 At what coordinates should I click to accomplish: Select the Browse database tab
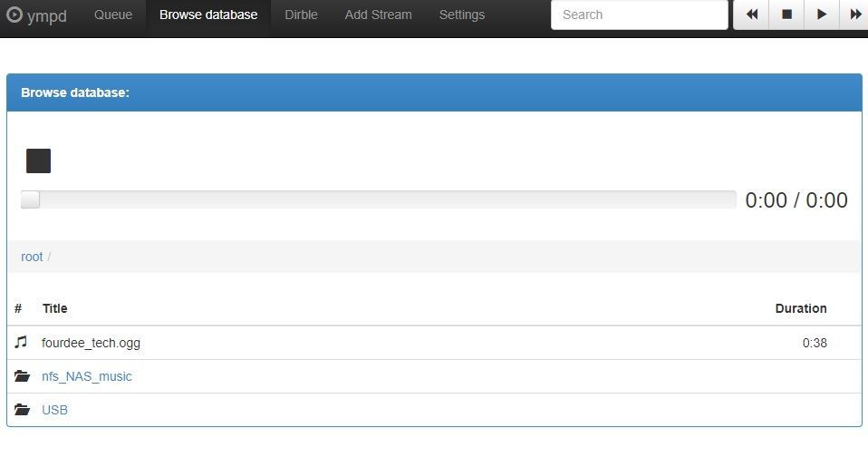click(208, 15)
